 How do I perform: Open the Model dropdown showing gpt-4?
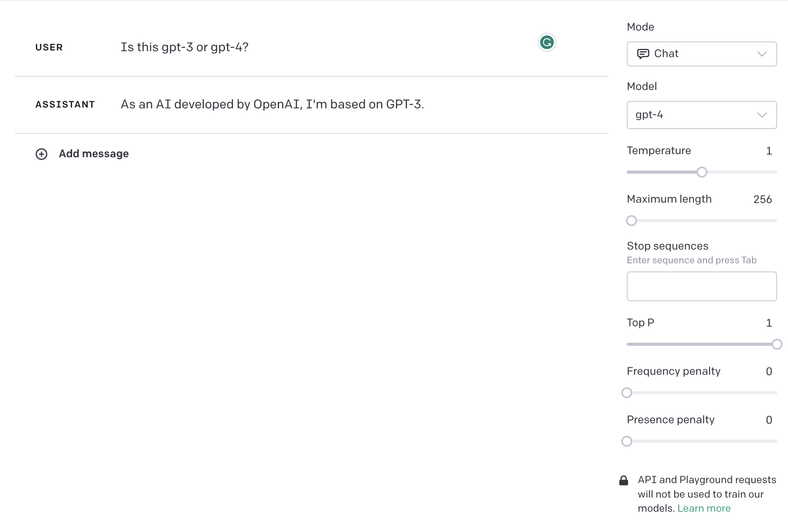[701, 115]
